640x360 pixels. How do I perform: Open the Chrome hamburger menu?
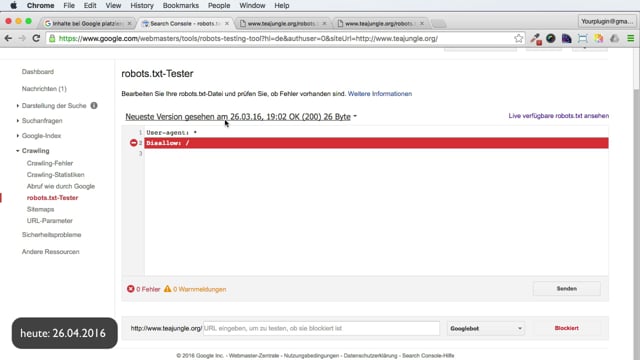coord(631,38)
